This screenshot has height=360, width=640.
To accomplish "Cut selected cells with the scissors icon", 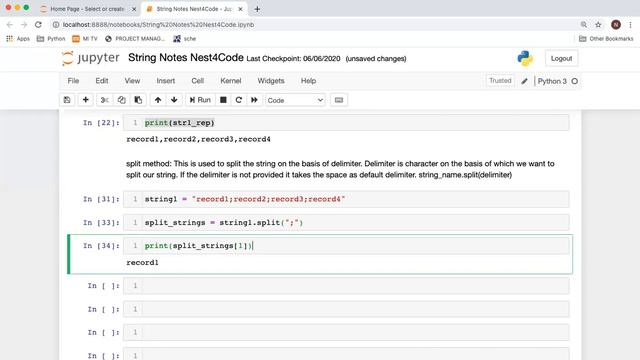I will 104,100.
